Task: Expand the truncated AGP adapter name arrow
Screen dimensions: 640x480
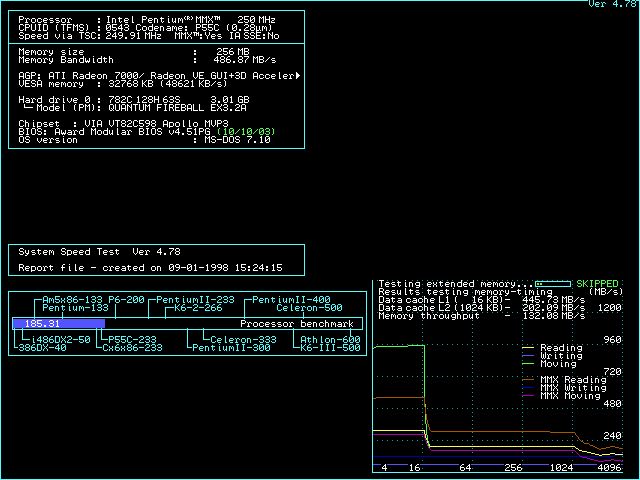Action: coord(298,76)
